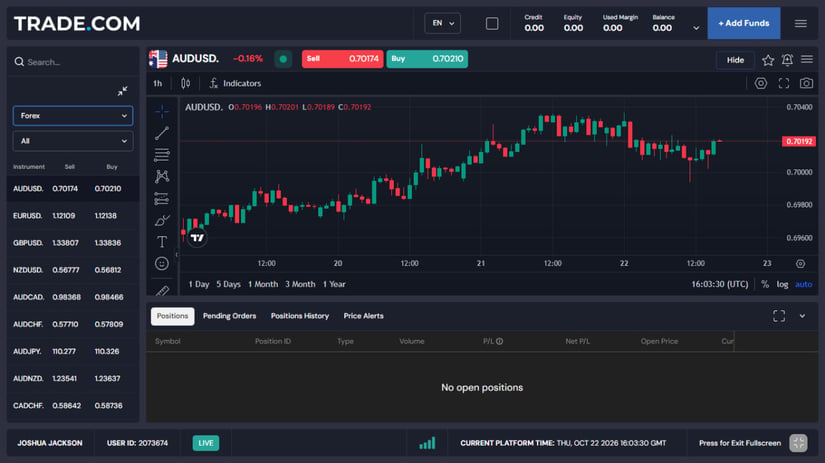The height and width of the screenshot is (463, 825).
Task: Select the trend line drawing tool
Action: click(x=162, y=133)
